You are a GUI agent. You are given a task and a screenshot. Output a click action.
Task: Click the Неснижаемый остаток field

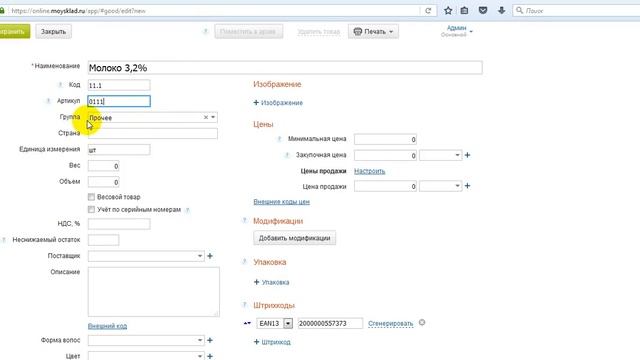click(103, 240)
